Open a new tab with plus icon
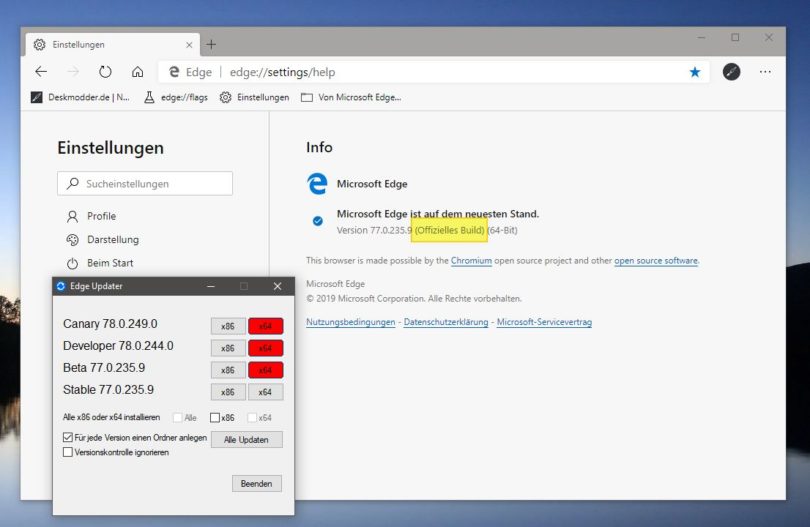Screen dimensions: 810x527 coord(211,44)
